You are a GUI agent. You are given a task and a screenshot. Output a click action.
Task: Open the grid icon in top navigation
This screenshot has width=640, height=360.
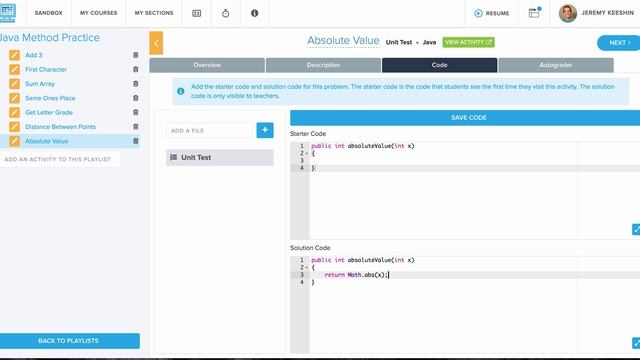tap(196, 13)
